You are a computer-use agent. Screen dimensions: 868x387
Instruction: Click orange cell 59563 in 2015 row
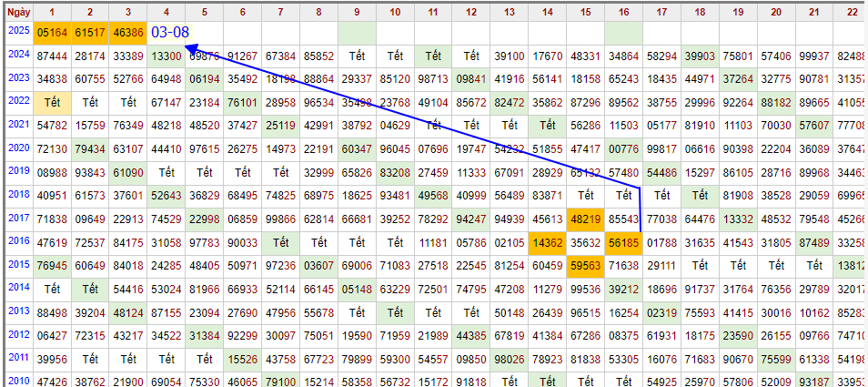[x=584, y=266]
